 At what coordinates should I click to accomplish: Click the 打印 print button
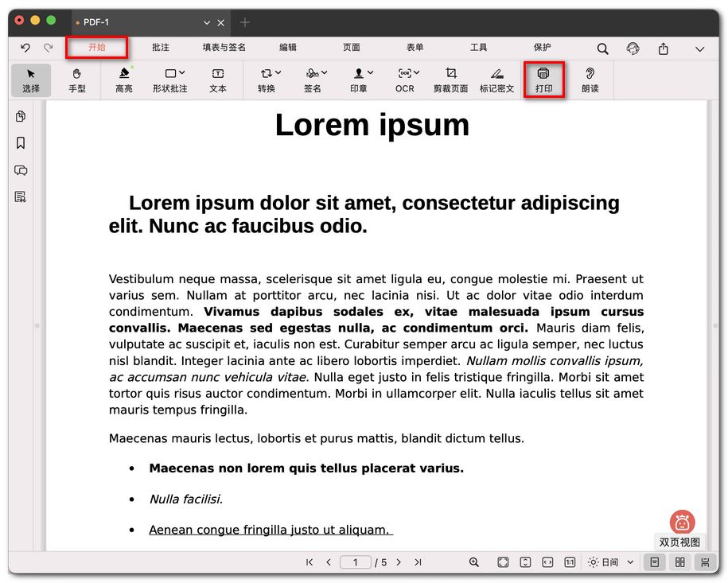coord(543,80)
